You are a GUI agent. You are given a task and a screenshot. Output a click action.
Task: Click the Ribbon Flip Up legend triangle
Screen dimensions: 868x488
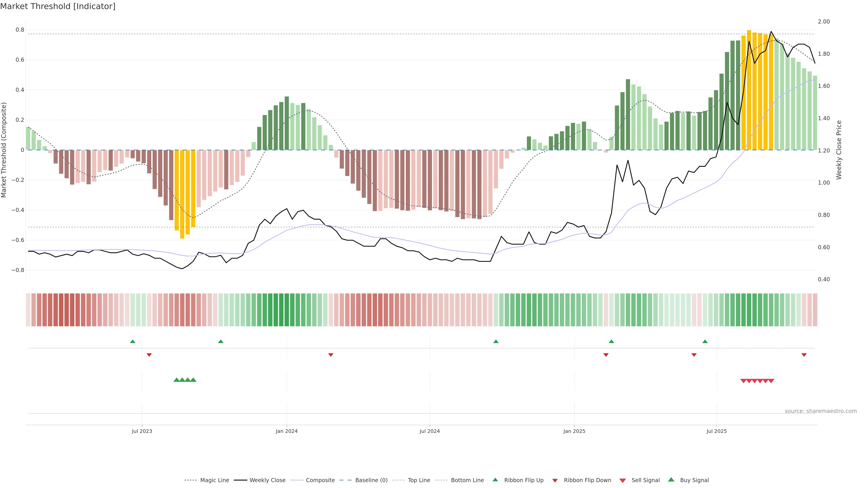[495, 480]
